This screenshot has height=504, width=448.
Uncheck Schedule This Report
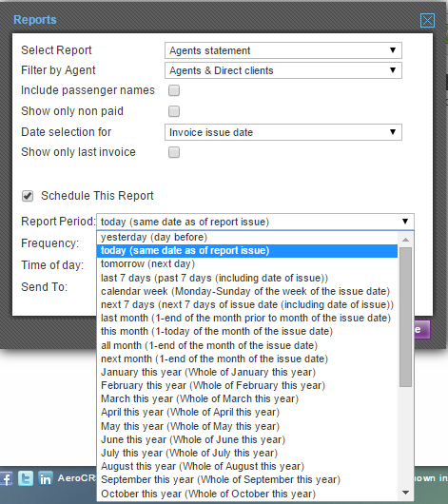pyautogui.click(x=28, y=196)
